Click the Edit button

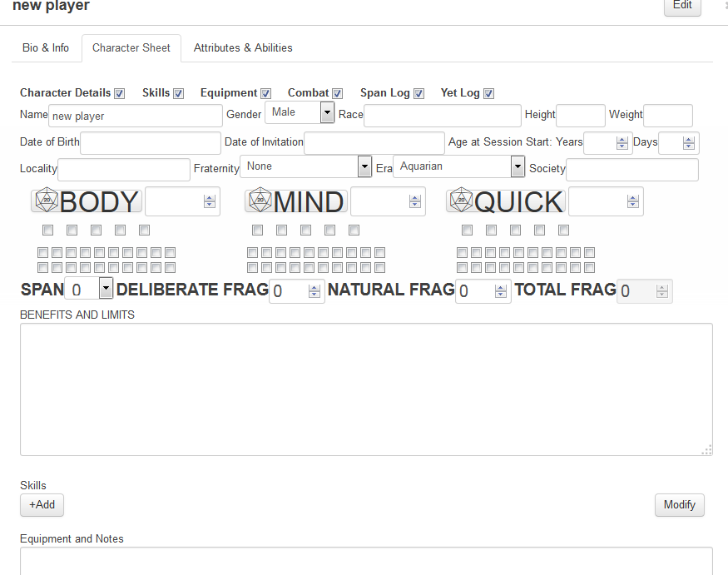pos(682,6)
